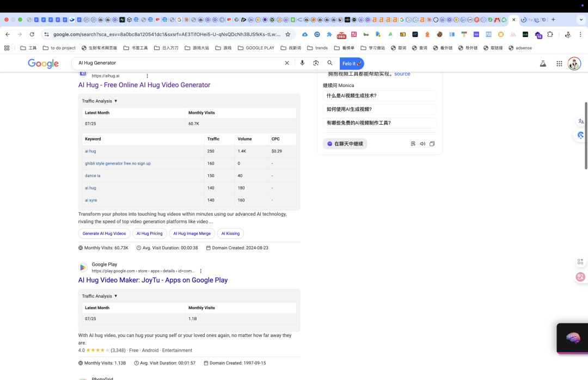Copy the Monica answer
Screen dimensions: 588x380
tap(432, 144)
